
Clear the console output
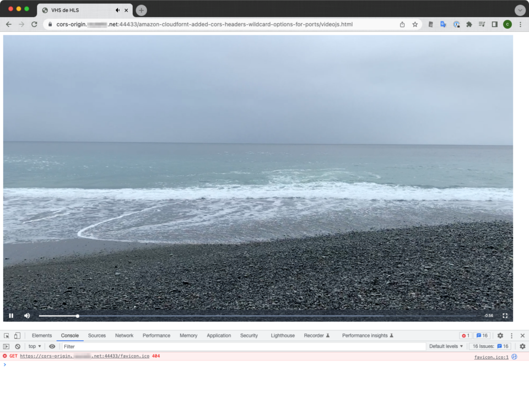click(x=18, y=347)
